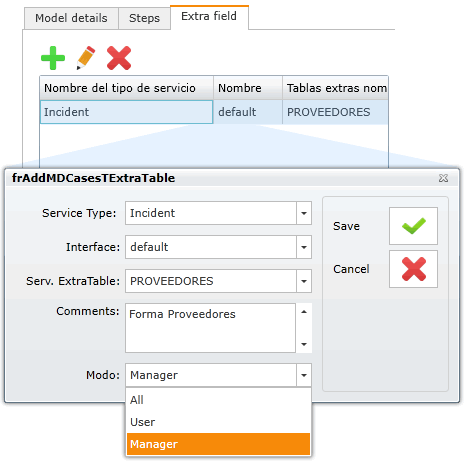Select the Incident row in table

(214, 112)
